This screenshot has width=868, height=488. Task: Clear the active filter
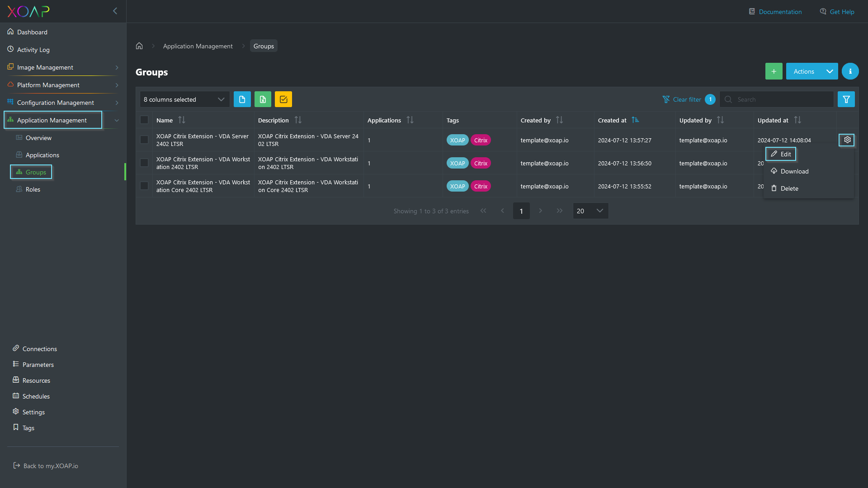pyautogui.click(x=682, y=99)
